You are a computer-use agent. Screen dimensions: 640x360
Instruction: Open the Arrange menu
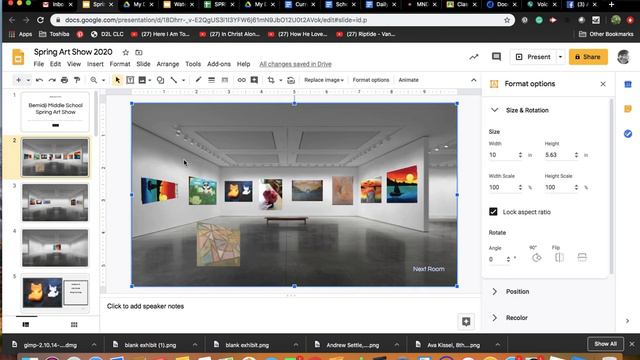tap(168, 64)
